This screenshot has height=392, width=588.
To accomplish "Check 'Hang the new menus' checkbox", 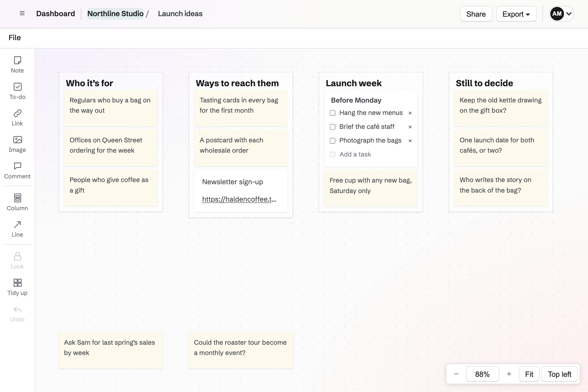I will pos(332,113).
